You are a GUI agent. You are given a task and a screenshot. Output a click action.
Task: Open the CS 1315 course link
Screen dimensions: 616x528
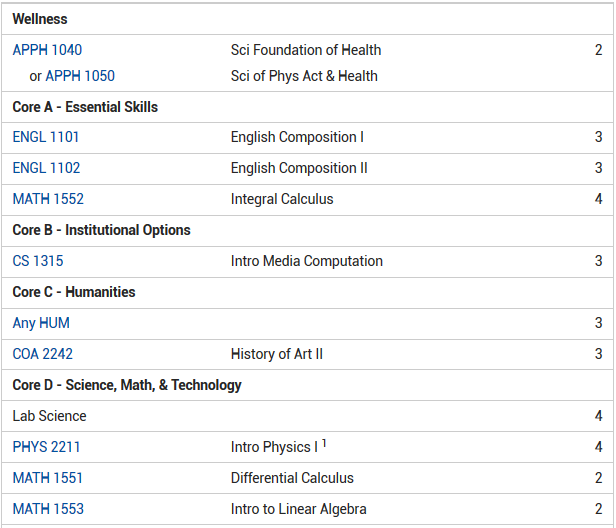pos(38,261)
